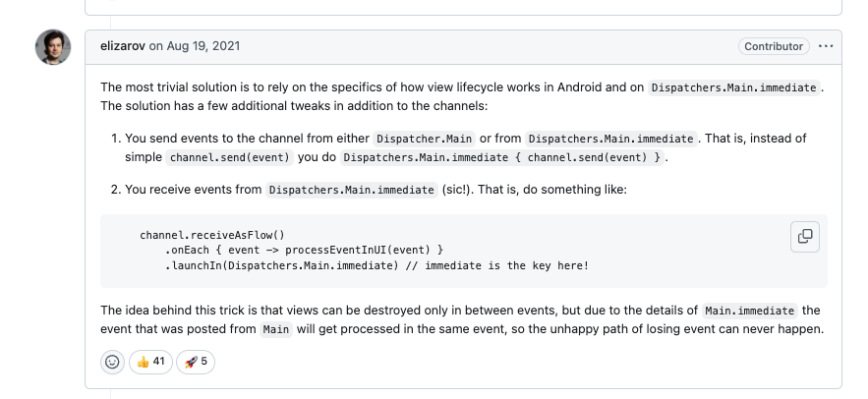
Task: Toggle the rocket reaction with 5
Action: click(x=195, y=362)
